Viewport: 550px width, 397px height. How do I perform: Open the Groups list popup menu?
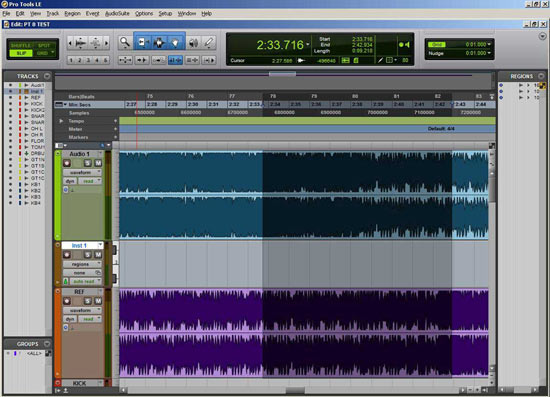[x=47, y=344]
